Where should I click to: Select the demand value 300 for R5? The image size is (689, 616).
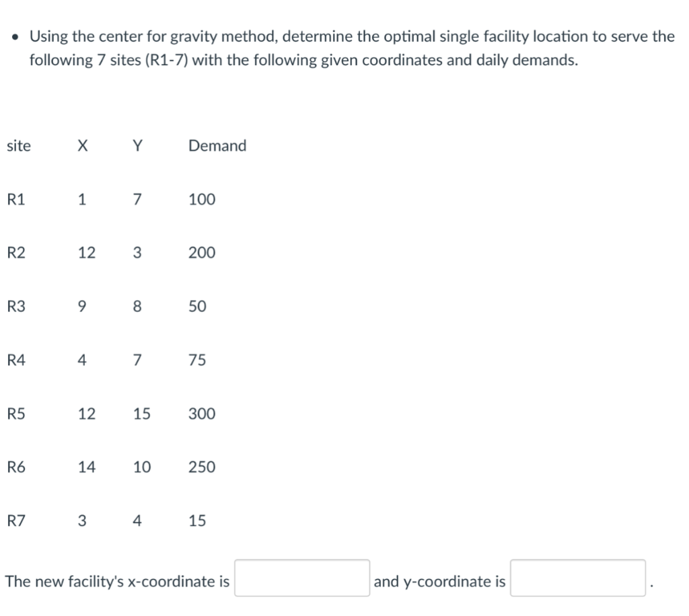tap(201, 414)
